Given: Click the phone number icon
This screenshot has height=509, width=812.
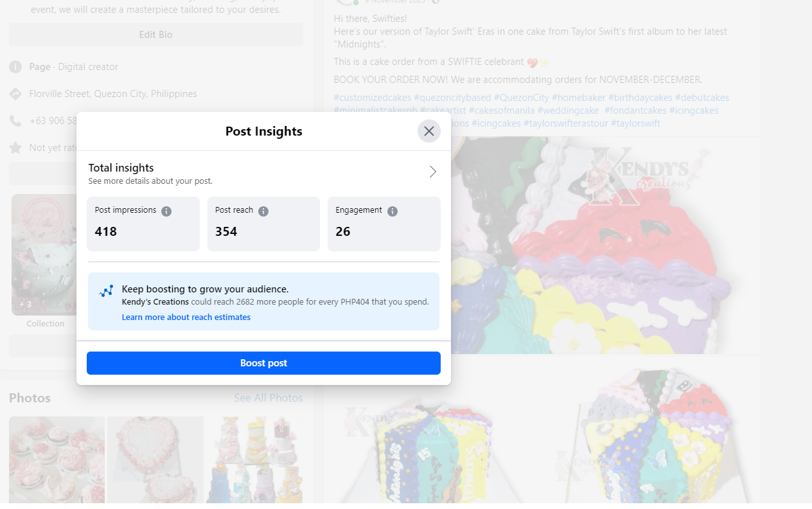Looking at the screenshot, I should pyautogui.click(x=15, y=121).
